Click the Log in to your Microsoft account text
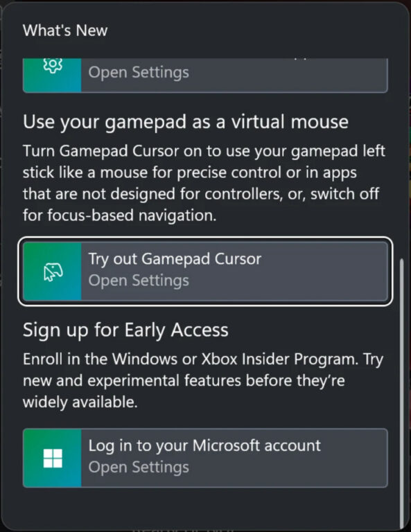The image size is (411, 532). point(204,446)
